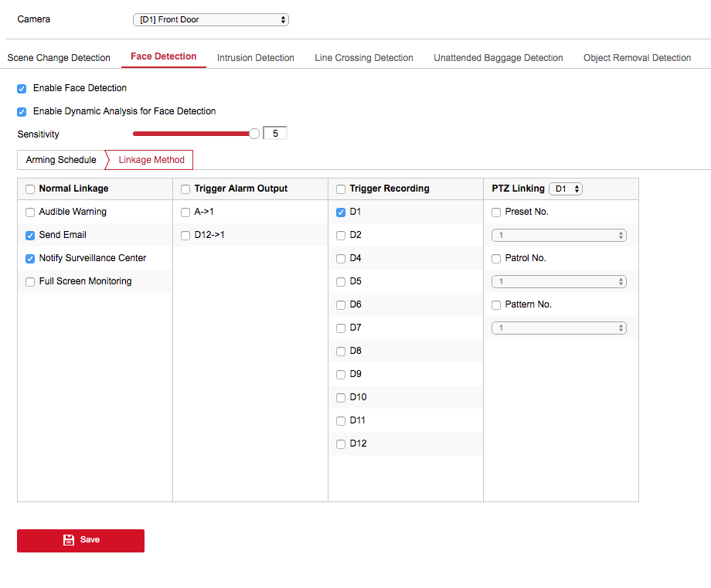Check the A->1 alarm output box
711x588 pixels.
[185, 212]
